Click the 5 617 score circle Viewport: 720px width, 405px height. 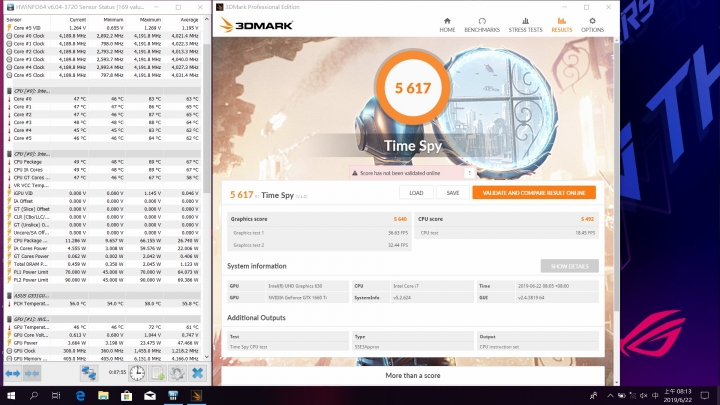[413, 88]
